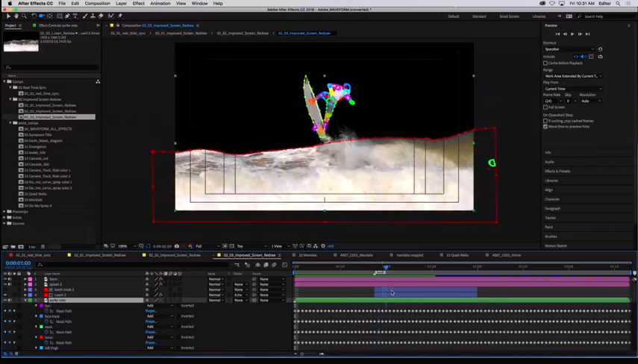Open the Tracker panel

pyautogui.click(x=550, y=218)
